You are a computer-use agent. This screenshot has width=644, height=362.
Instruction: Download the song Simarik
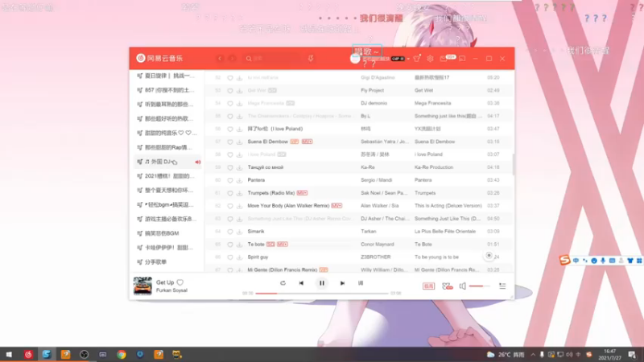[x=239, y=232]
